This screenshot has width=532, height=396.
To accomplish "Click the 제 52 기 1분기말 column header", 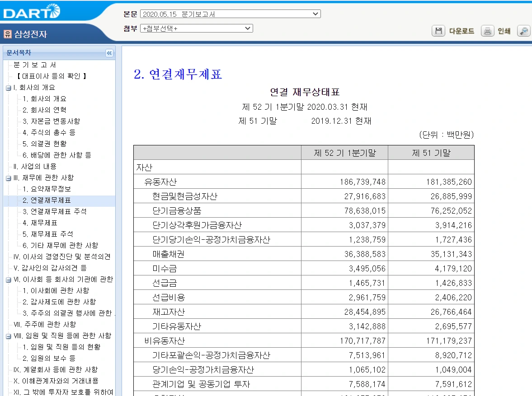I will (345, 153).
